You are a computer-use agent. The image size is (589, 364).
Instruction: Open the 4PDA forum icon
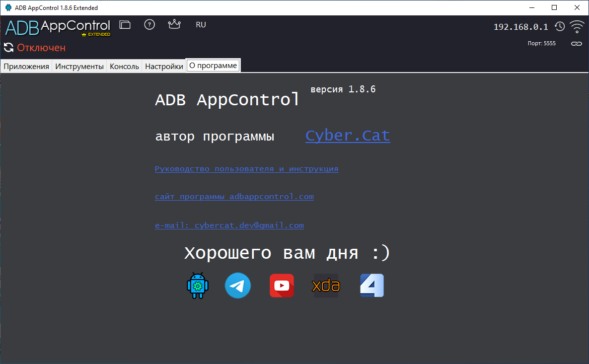click(372, 286)
